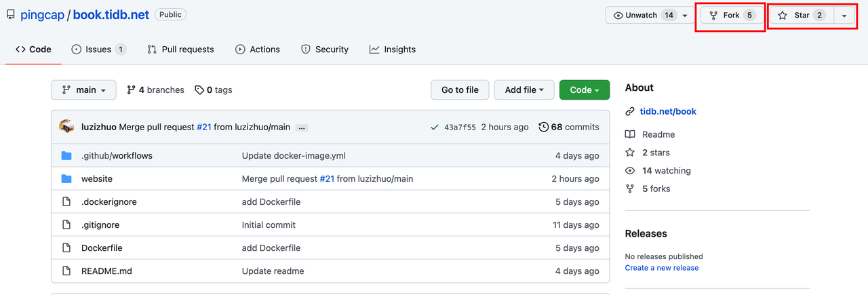Open the main branch selector dropdown
This screenshot has width=868, height=295.
click(84, 90)
